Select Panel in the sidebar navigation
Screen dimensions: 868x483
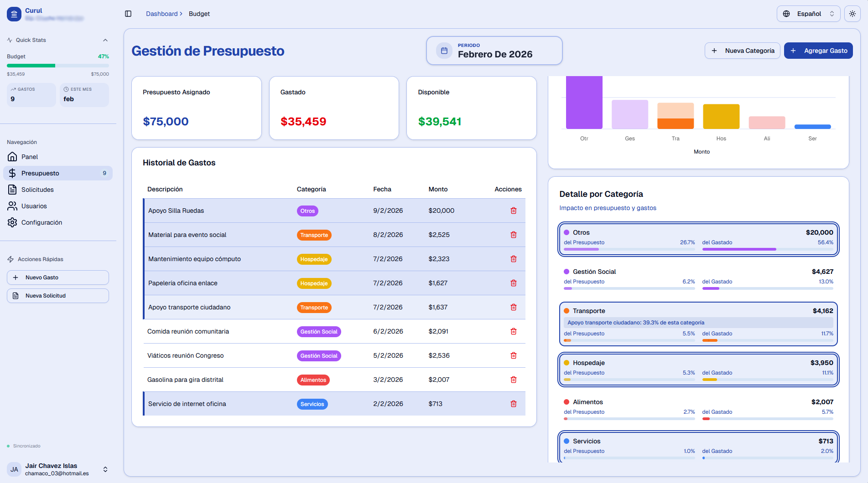coord(29,157)
